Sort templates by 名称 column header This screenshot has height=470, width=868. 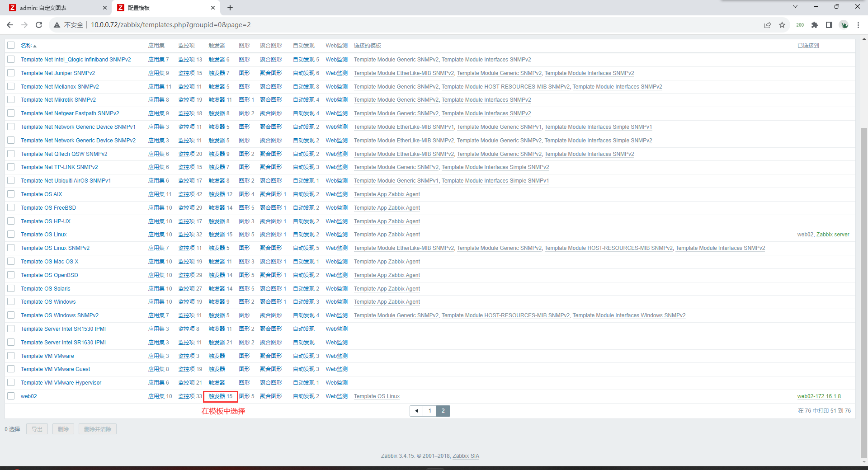coord(28,45)
